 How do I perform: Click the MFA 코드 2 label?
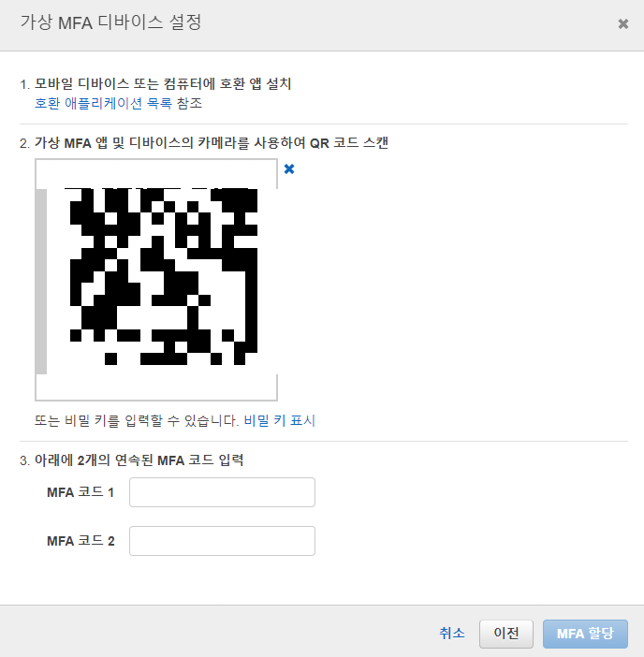[80, 541]
